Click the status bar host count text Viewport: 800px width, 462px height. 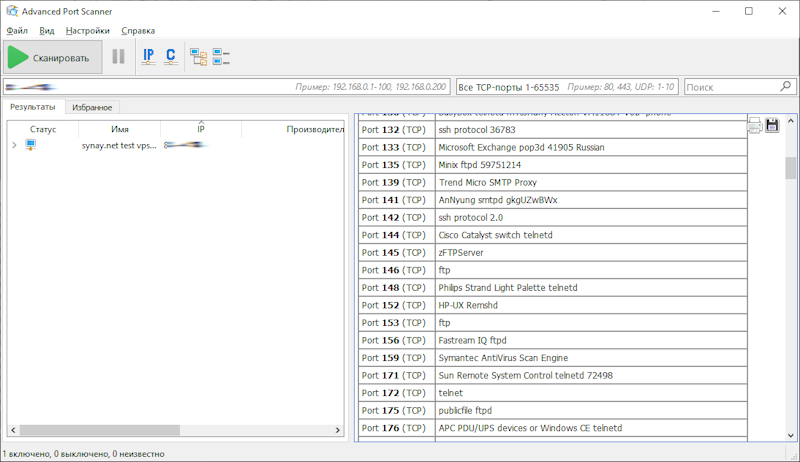[x=84, y=454]
